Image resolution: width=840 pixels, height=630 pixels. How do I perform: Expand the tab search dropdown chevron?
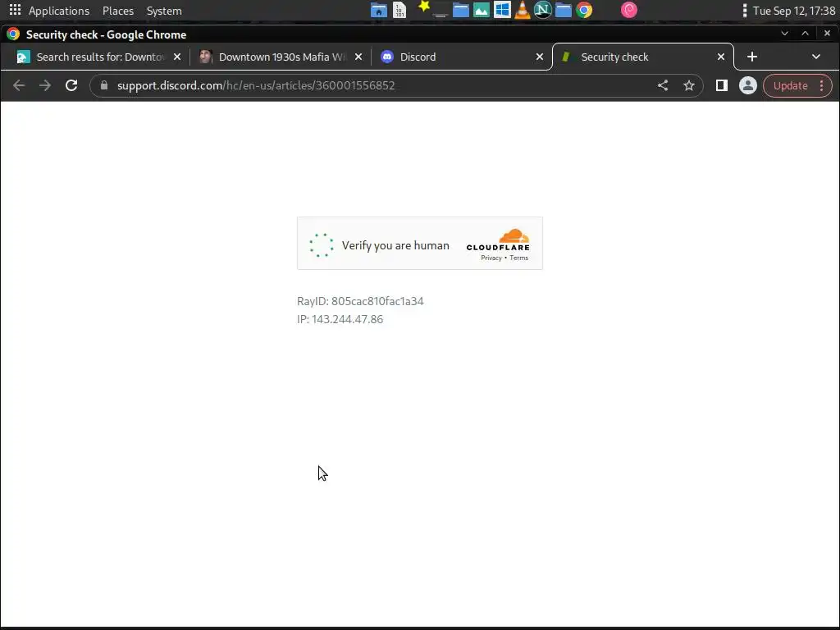[816, 57]
